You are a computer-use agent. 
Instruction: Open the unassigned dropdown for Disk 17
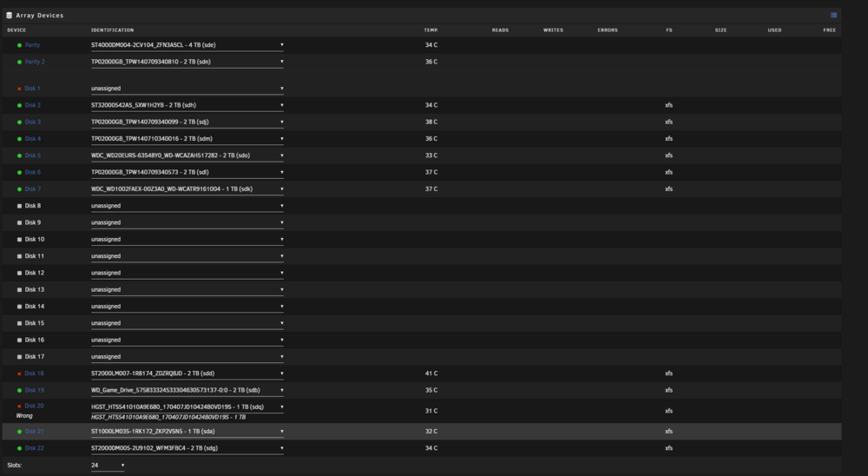pos(187,357)
